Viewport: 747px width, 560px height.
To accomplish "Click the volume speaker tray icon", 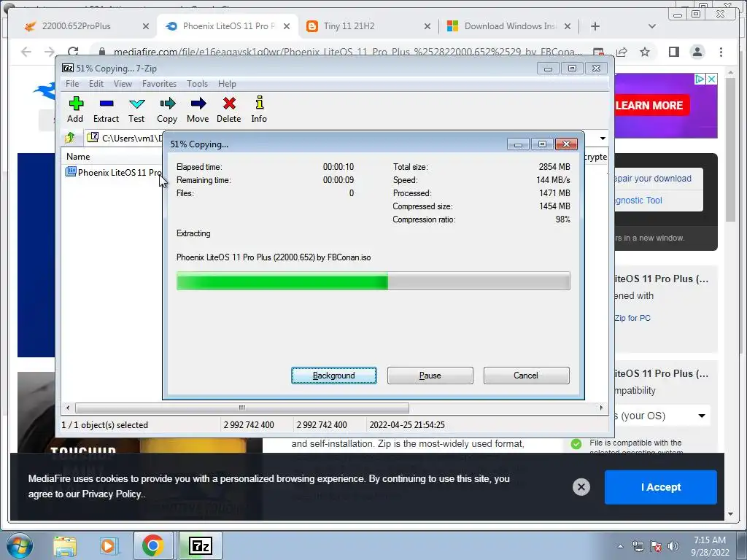I will click(x=673, y=546).
